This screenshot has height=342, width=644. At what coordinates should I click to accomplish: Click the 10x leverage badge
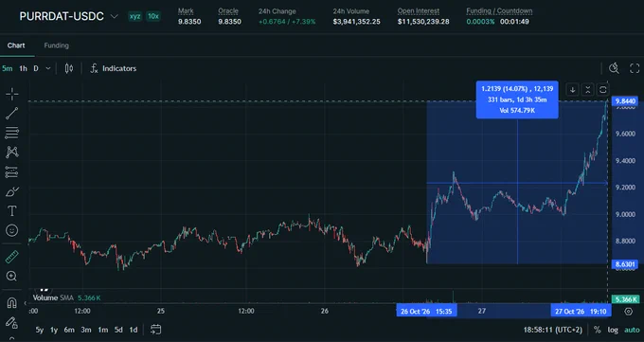(x=153, y=16)
